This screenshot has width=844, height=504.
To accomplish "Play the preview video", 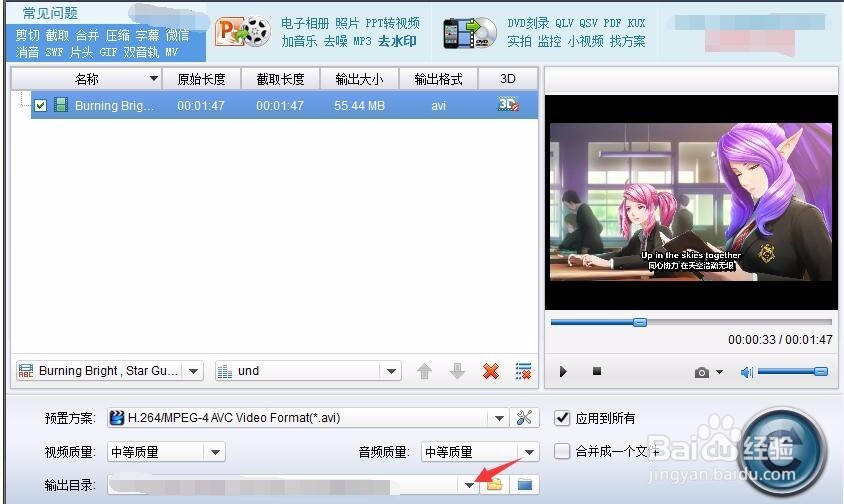I will point(562,372).
